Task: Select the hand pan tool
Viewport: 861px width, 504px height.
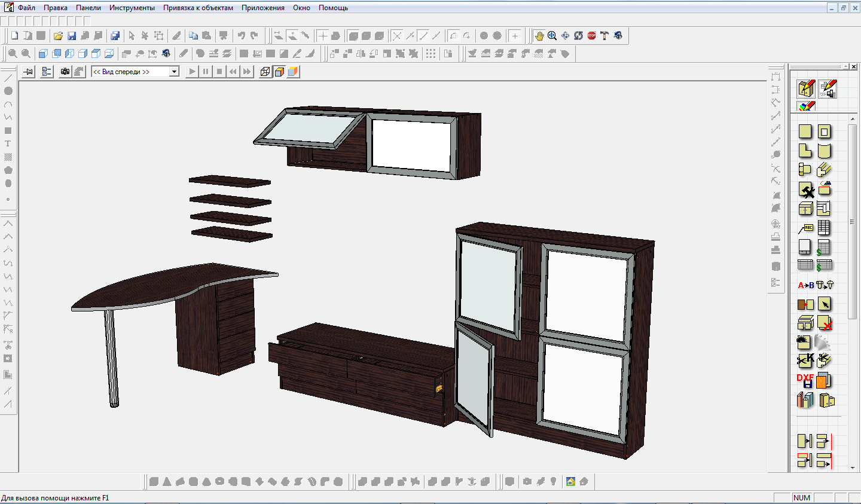Action: point(539,36)
